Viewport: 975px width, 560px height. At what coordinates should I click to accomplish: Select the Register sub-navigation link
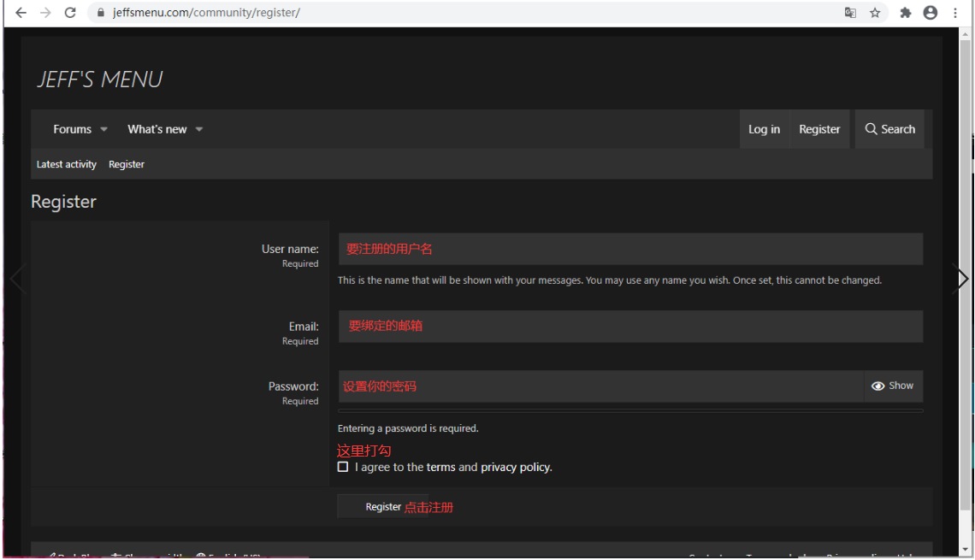[x=127, y=164]
